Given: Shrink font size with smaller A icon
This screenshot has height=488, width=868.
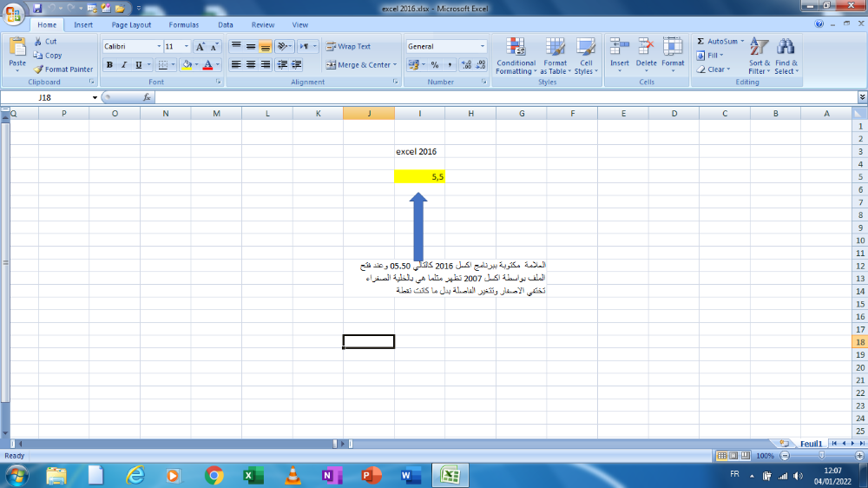Looking at the screenshot, I should click(214, 47).
